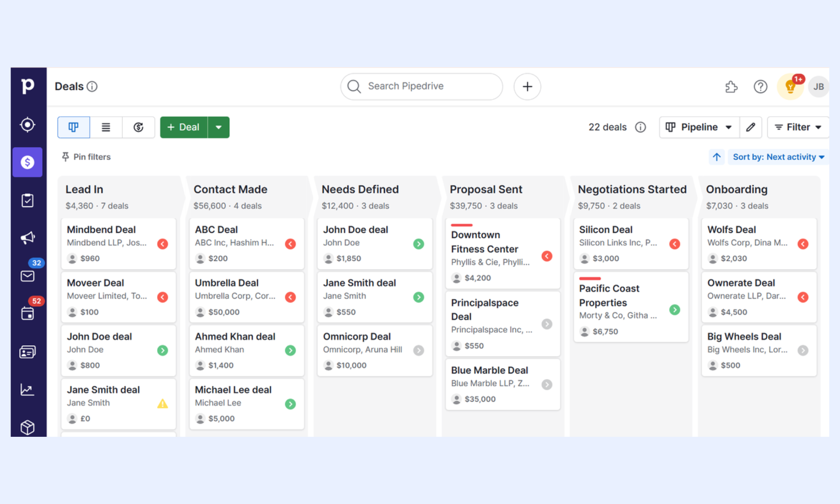Click red label bar on Downtown Fitness Center
Viewport: 840px width, 504px height.
462,225
